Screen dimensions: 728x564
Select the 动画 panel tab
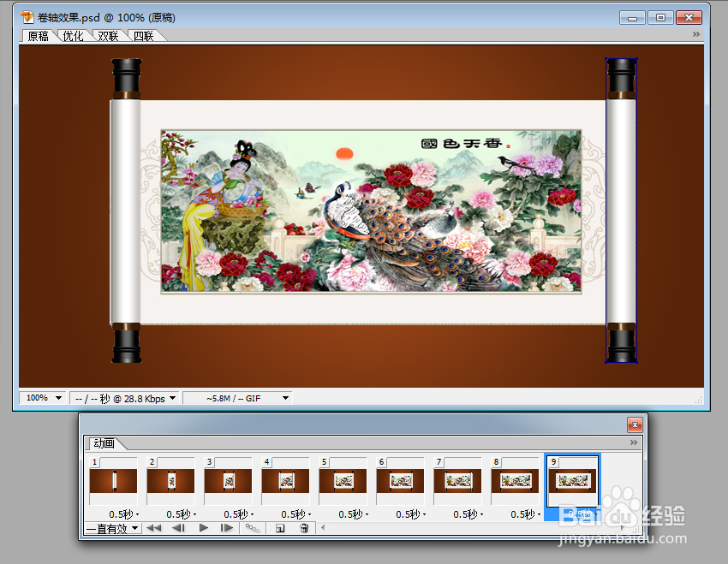pyautogui.click(x=104, y=443)
